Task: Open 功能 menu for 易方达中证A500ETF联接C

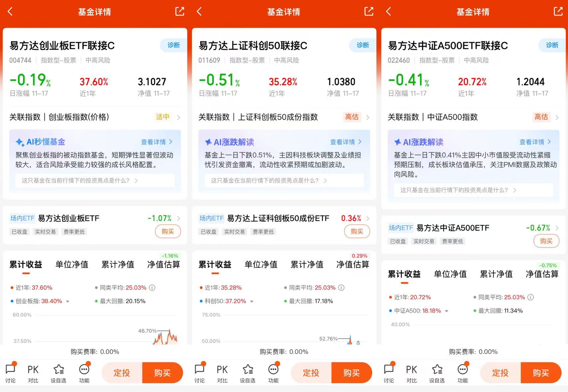Action: click(x=463, y=373)
